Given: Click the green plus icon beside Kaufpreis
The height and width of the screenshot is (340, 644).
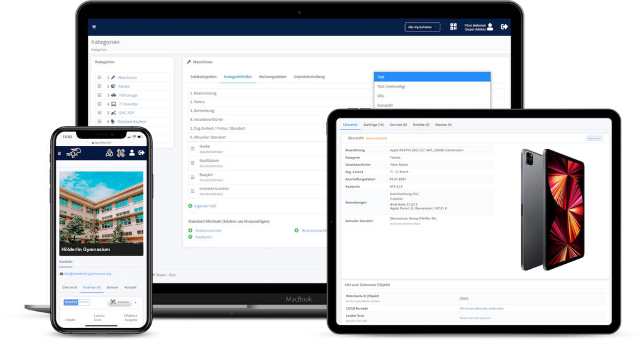Looking at the screenshot, I should (191, 237).
